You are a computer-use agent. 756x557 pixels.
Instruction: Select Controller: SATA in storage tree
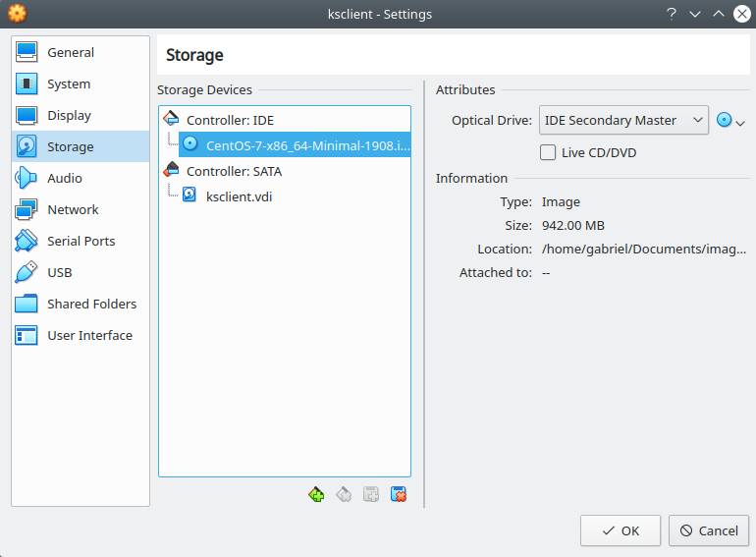tap(234, 171)
